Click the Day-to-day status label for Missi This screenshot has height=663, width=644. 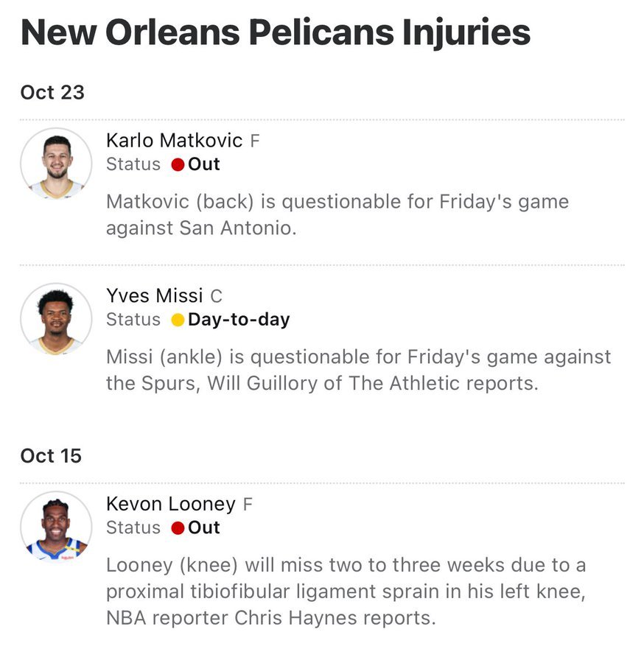239,320
